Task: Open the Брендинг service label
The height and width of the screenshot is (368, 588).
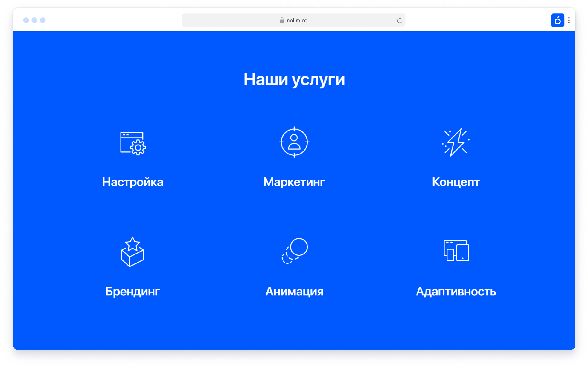Action: click(132, 292)
